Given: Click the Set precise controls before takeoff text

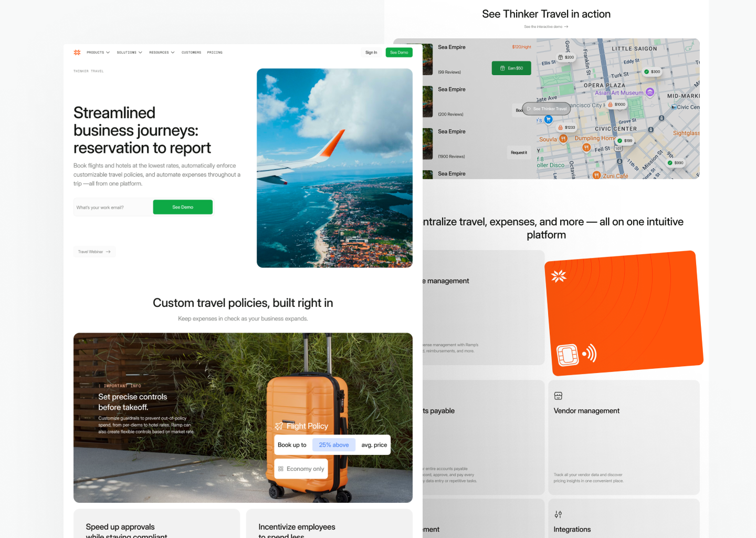Looking at the screenshot, I should [133, 402].
